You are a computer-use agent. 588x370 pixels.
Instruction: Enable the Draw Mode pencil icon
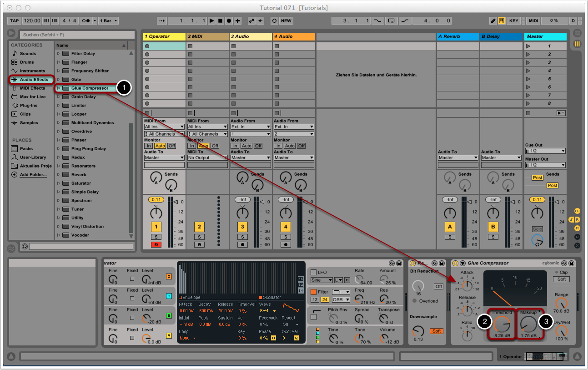point(493,21)
